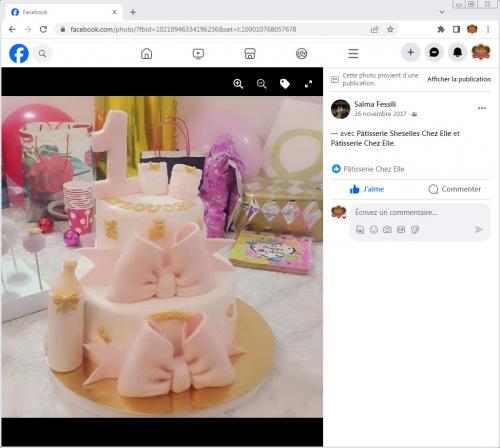Click the plus Create button

(411, 52)
